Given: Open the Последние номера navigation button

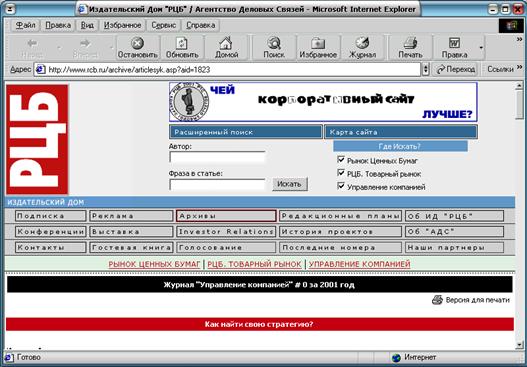Looking at the screenshot, I should tap(340, 247).
